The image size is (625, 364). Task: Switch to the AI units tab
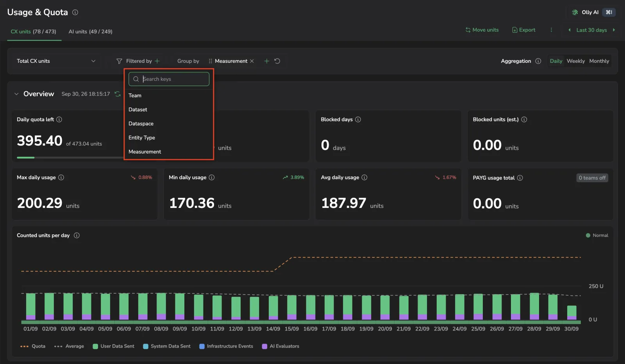(x=91, y=32)
